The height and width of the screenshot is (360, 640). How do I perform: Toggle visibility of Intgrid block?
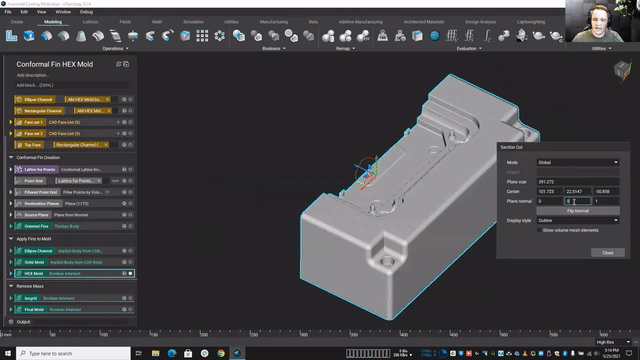[x=131, y=298]
